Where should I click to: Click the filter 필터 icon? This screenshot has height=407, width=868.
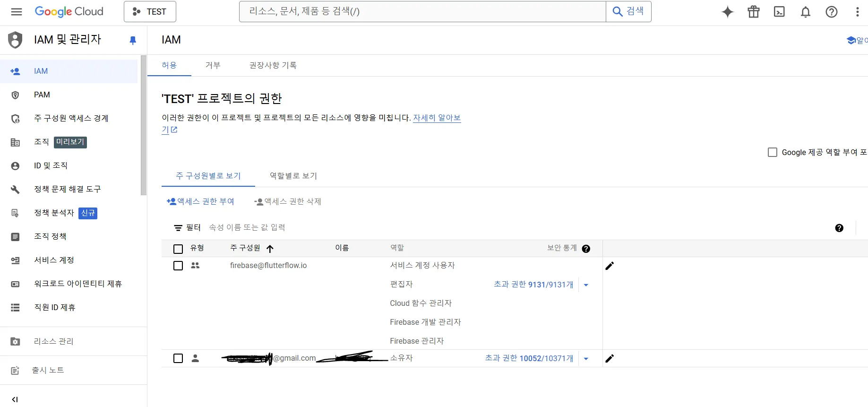coord(178,228)
